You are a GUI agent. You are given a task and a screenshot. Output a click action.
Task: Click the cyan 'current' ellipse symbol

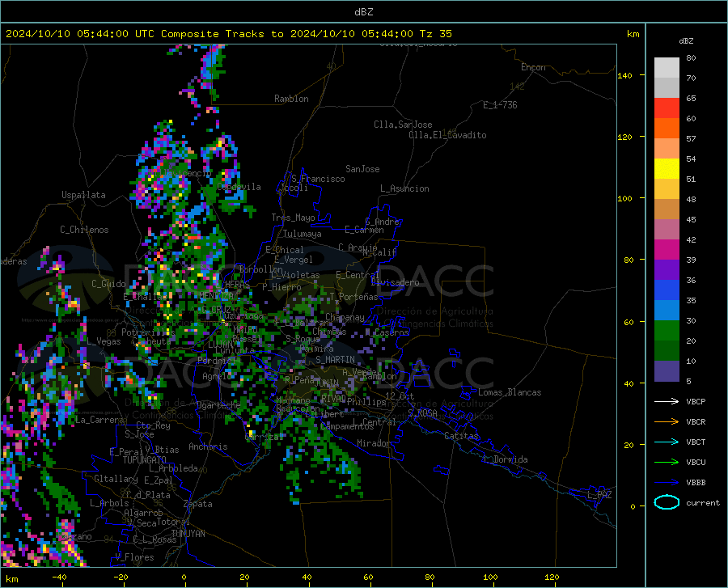coord(667,502)
